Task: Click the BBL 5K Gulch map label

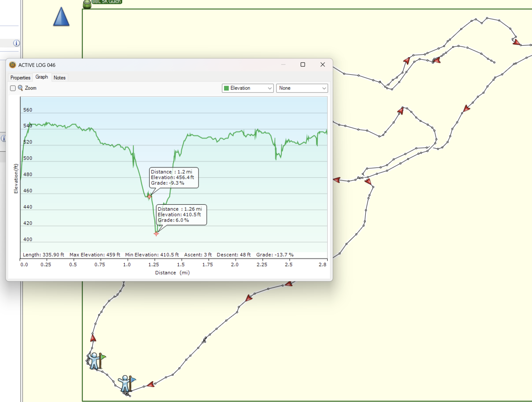Action: tap(107, 2)
